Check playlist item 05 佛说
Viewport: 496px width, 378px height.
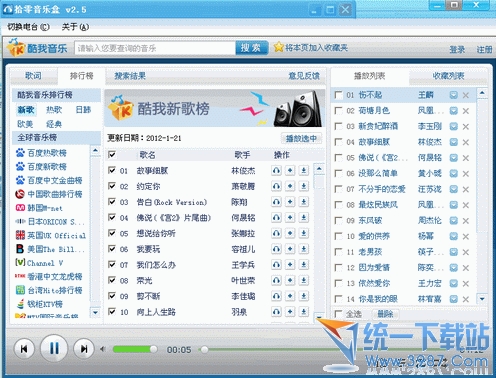tap(338, 158)
